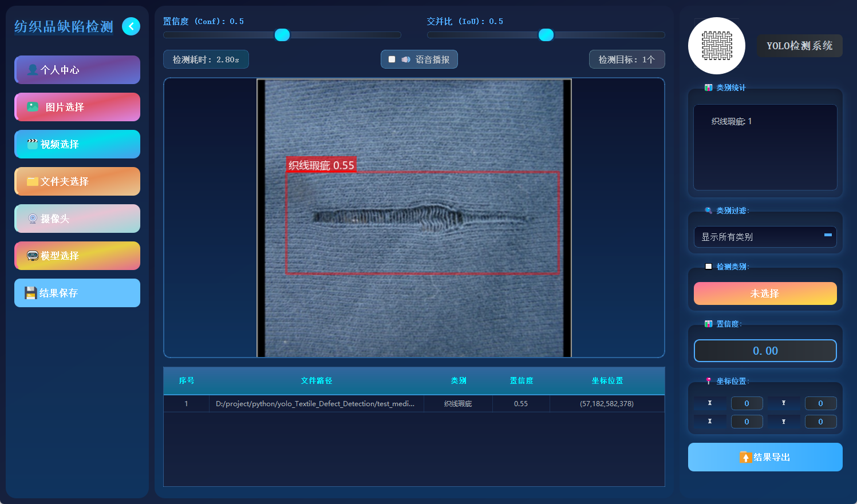857x504 pixels.
Task: Click 检测耗时 2.80s status label
Action: [x=206, y=59]
